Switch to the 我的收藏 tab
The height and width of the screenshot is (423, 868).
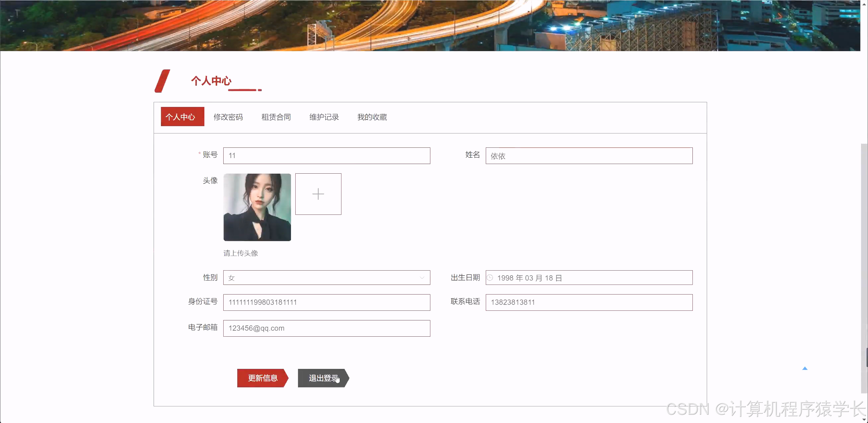tap(372, 117)
